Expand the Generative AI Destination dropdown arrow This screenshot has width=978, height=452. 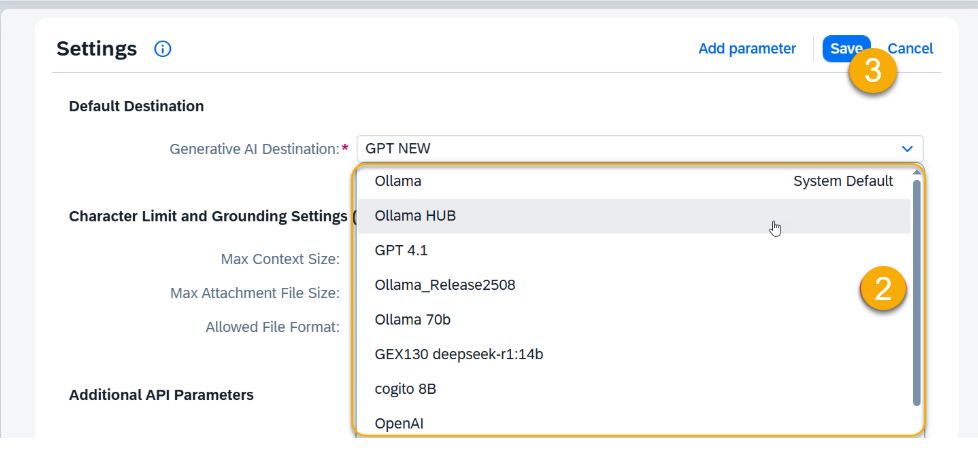click(x=907, y=149)
